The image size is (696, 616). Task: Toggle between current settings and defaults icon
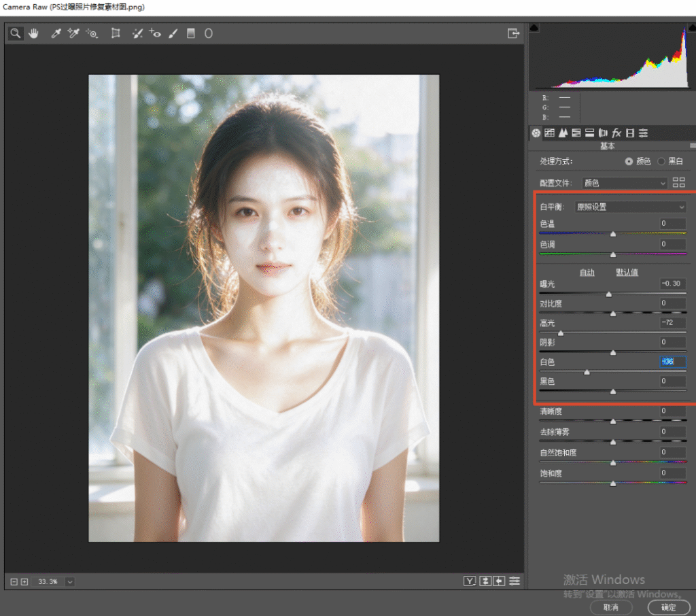tap(515, 581)
